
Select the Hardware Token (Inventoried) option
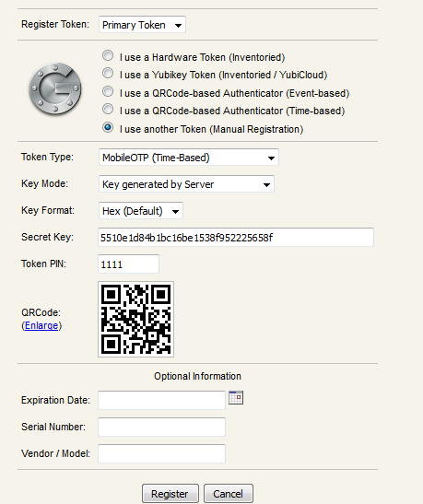point(108,55)
